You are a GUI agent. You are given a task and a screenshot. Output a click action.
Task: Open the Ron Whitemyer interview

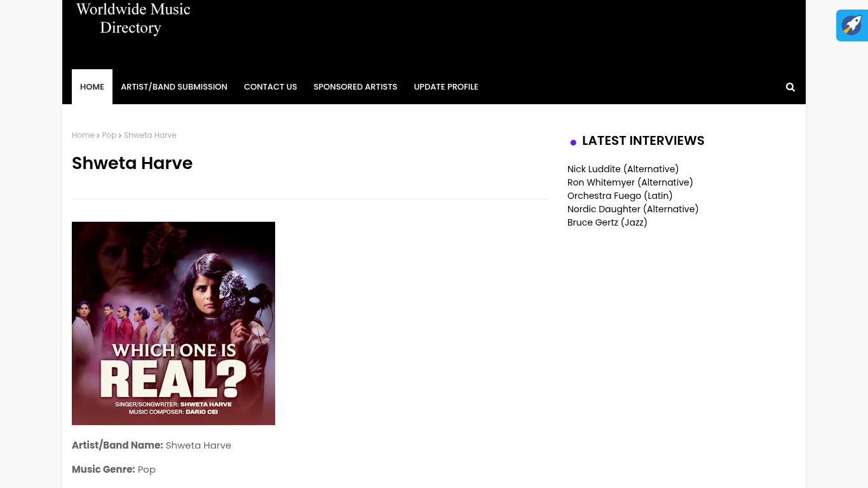[x=630, y=182]
